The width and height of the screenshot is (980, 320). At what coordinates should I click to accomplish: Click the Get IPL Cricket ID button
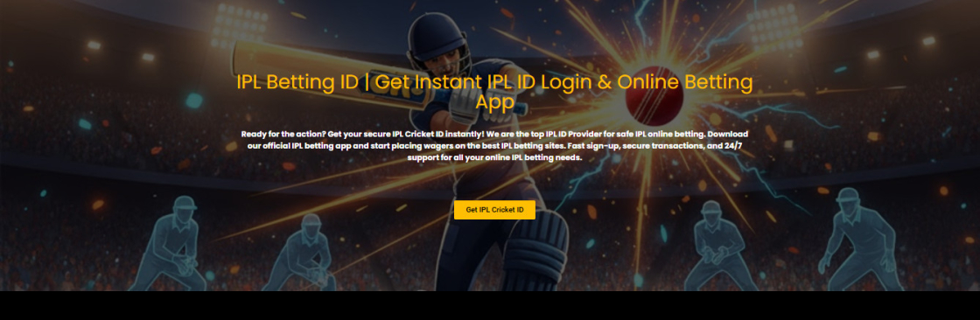click(x=494, y=210)
